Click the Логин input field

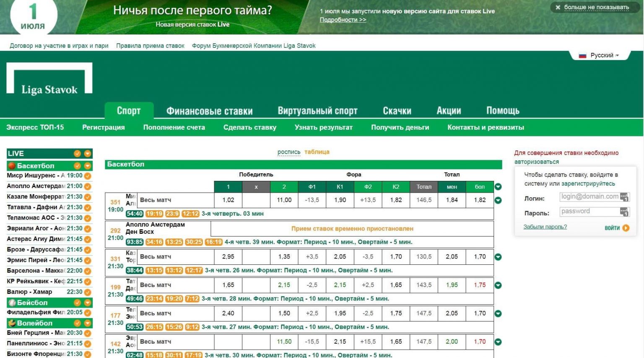point(595,197)
